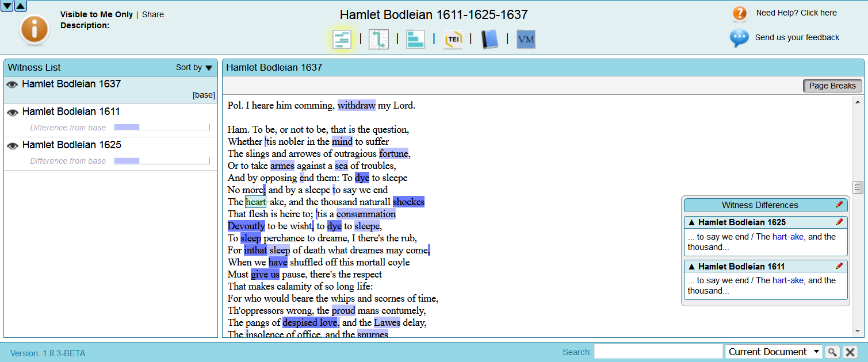Click the top-left down arrow button

pos(7,6)
